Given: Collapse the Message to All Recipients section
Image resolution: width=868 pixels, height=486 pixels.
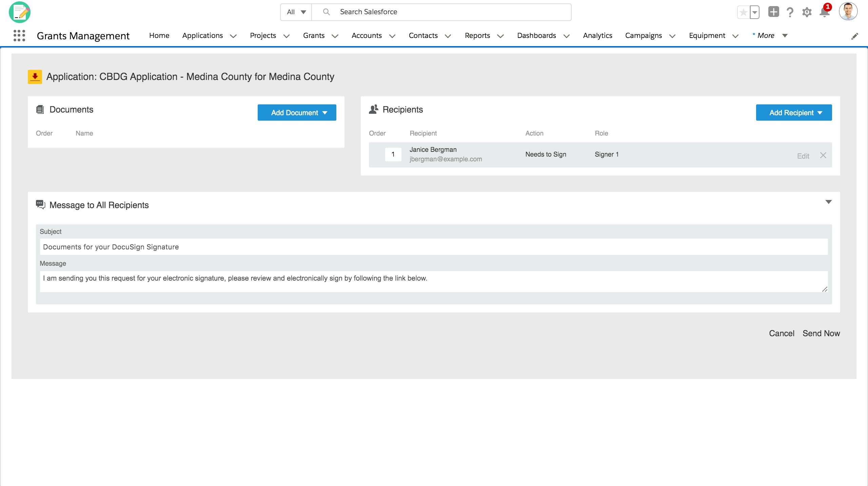Looking at the screenshot, I should (828, 202).
